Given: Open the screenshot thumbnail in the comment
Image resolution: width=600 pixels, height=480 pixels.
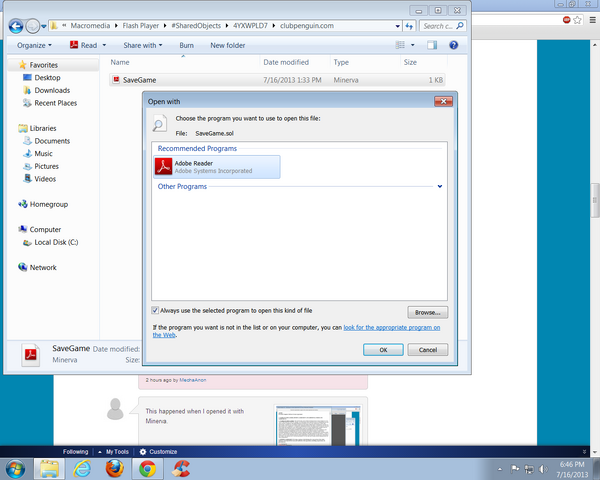Looking at the screenshot, I should click(x=318, y=426).
